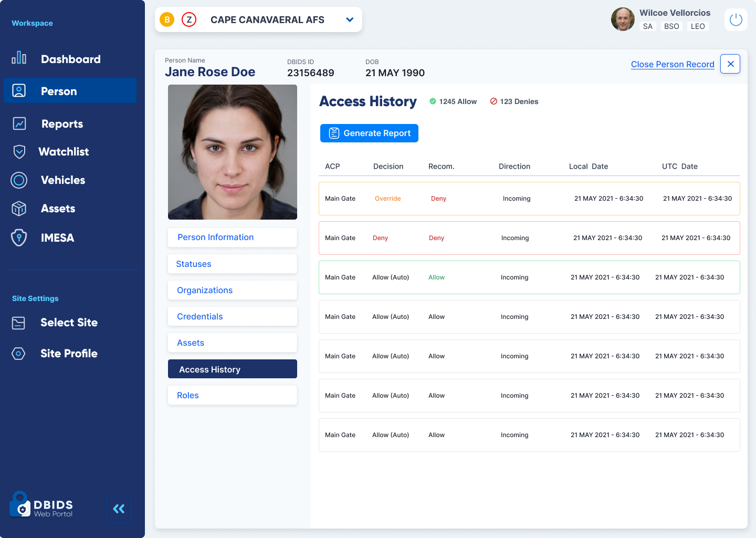
Task: Click the Recom. column header
Action: tap(442, 167)
